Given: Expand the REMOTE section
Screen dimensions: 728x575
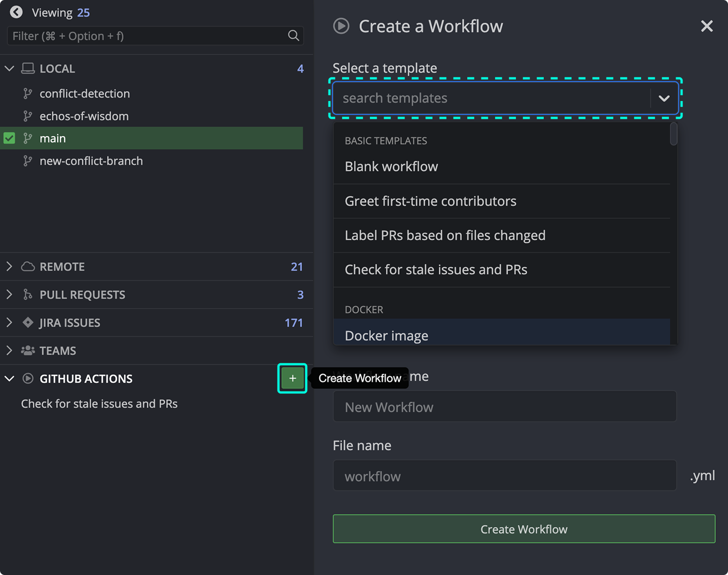Looking at the screenshot, I should (x=9, y=266).
